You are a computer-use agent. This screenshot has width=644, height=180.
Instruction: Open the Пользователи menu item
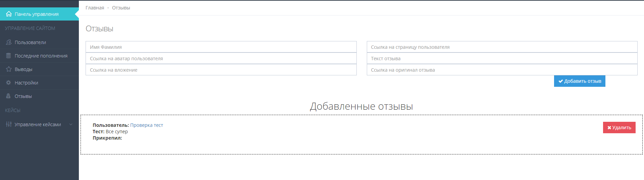tap(30, 42)
